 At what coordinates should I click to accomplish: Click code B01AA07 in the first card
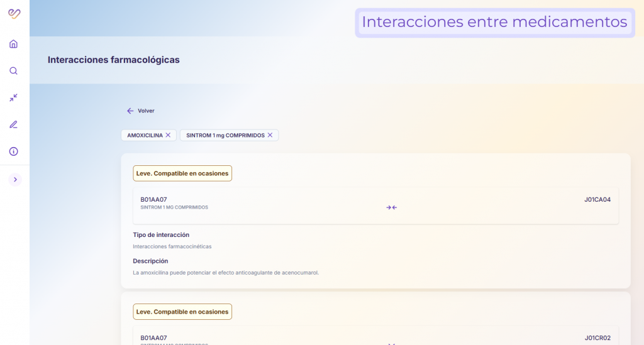(x=153, y=200)
